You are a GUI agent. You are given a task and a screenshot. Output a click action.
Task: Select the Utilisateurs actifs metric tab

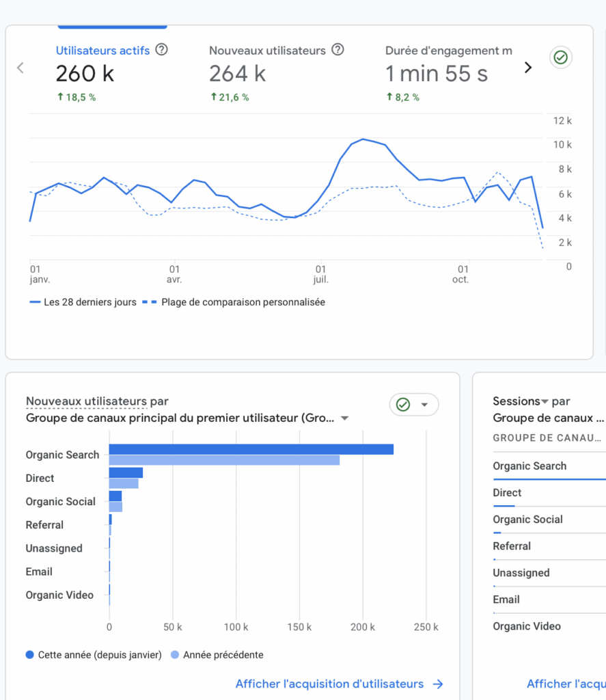point(102,51)
